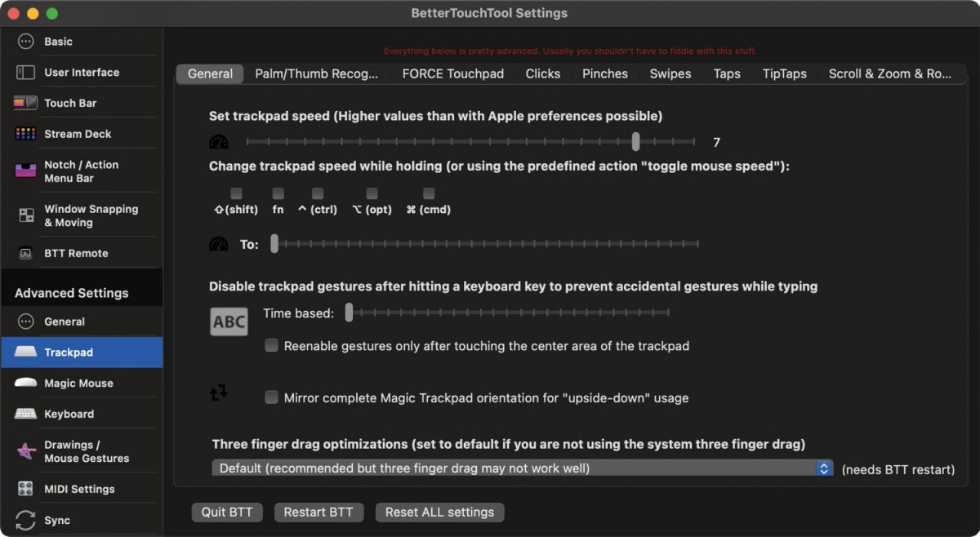Screen dimensions: 980x537
Task: Click the Restart BTT button
Action: point(318,513)
